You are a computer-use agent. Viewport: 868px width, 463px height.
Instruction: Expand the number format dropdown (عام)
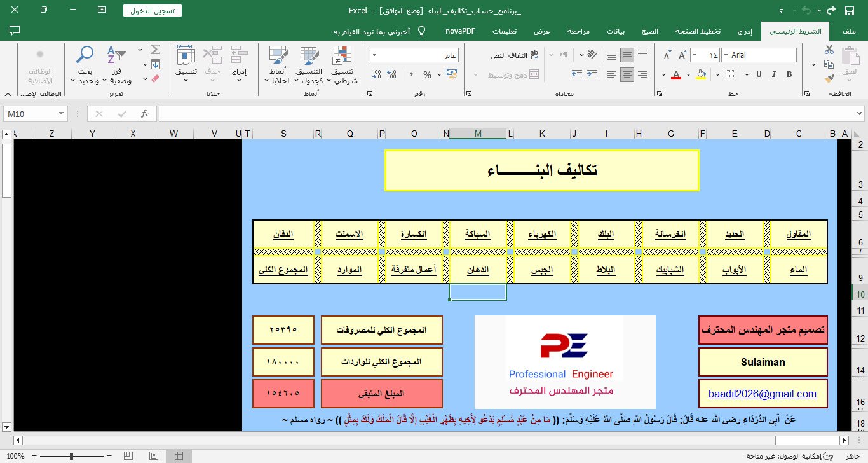coord(375,55)
